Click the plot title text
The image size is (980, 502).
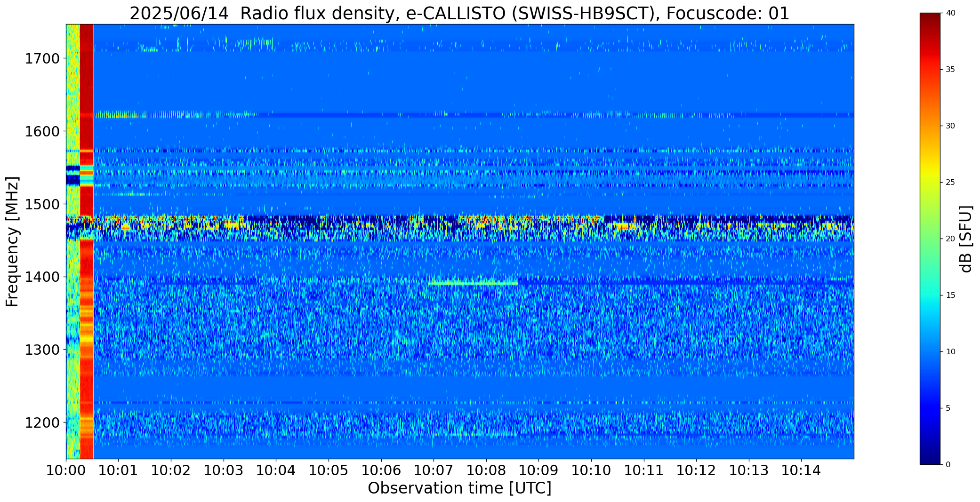(x=459, y=14)
